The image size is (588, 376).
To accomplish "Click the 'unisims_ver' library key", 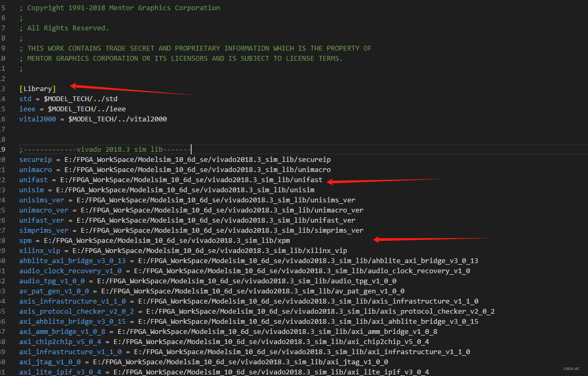I will (x=42, y=200).
